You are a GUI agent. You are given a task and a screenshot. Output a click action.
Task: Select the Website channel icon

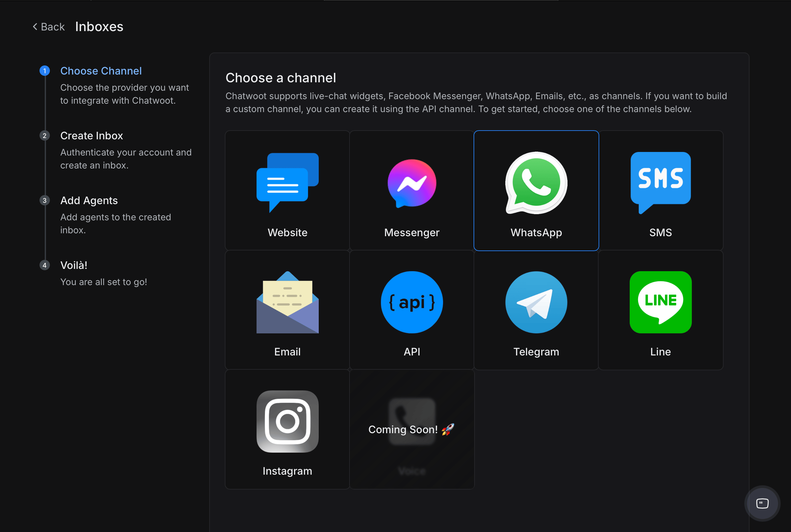287,183
